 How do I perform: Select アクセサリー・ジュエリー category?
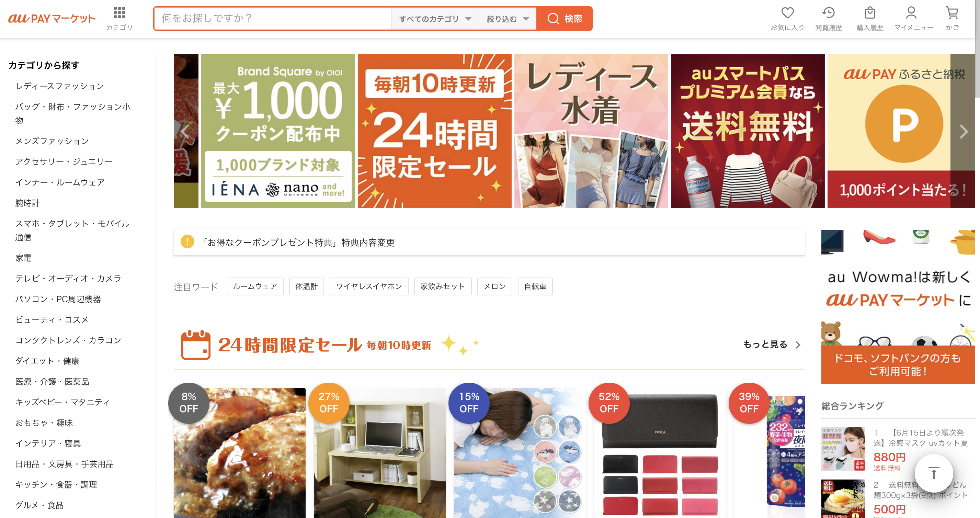click(x=64, y=161)
